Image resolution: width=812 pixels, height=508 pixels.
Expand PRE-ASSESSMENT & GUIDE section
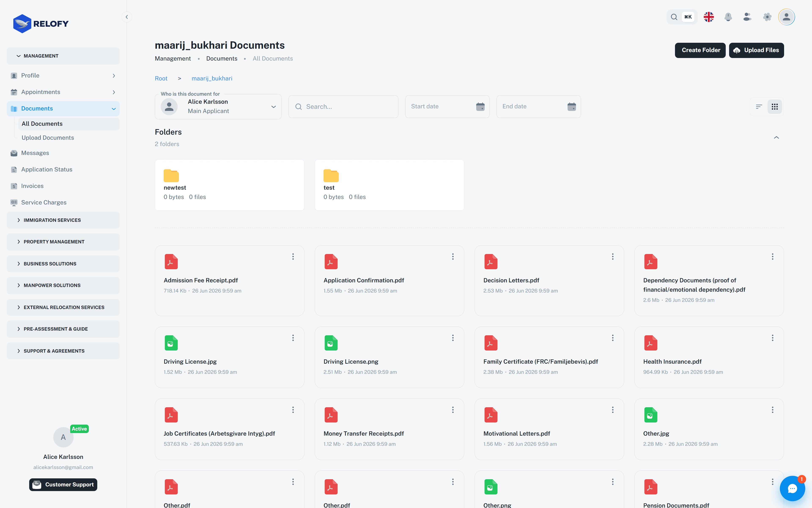tap(63, 329)
